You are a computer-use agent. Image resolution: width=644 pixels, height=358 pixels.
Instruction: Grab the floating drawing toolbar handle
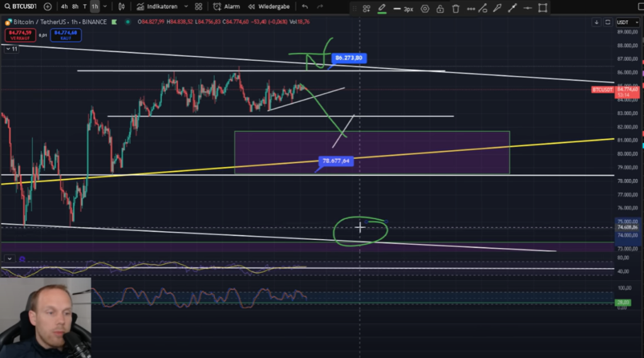point(355,8)
